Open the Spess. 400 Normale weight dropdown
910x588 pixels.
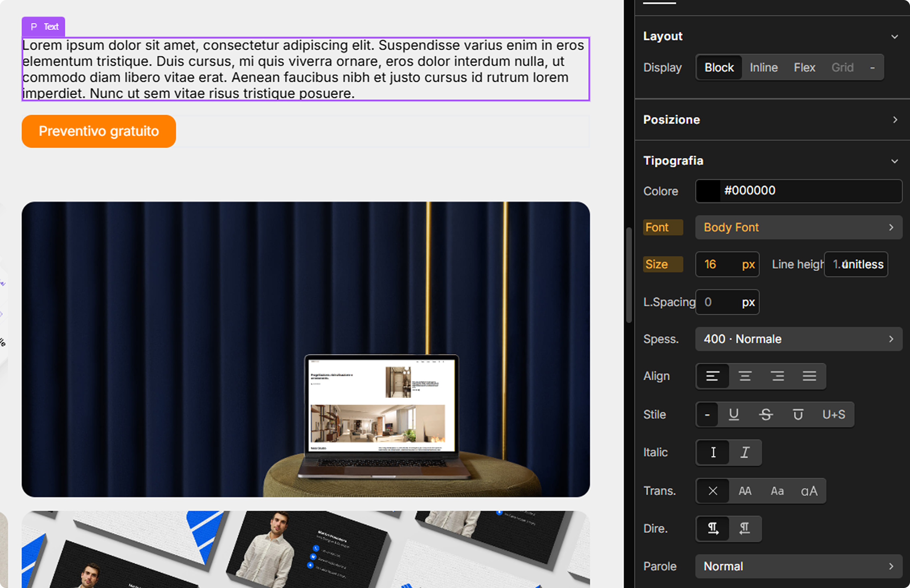(799, 339)
